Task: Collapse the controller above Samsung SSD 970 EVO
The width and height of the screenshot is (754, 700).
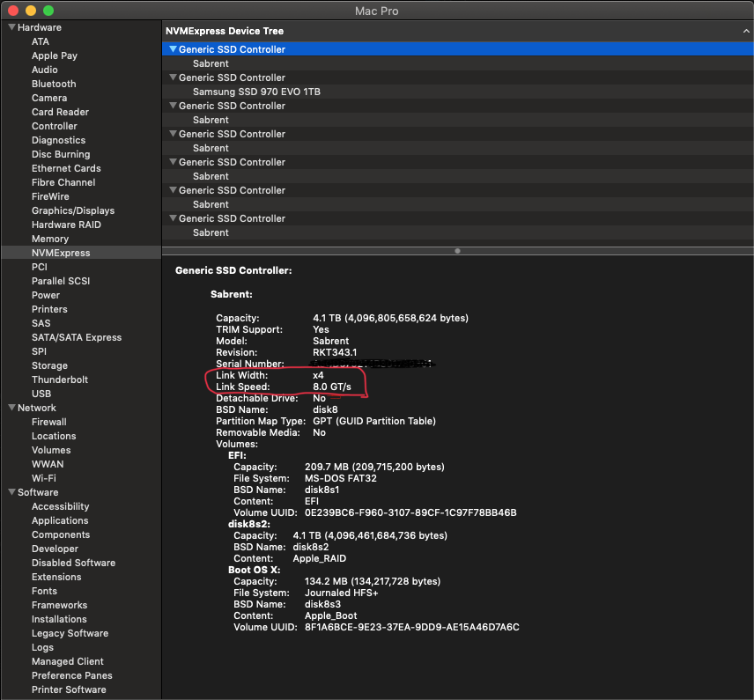Action: (x=174, y=77)
